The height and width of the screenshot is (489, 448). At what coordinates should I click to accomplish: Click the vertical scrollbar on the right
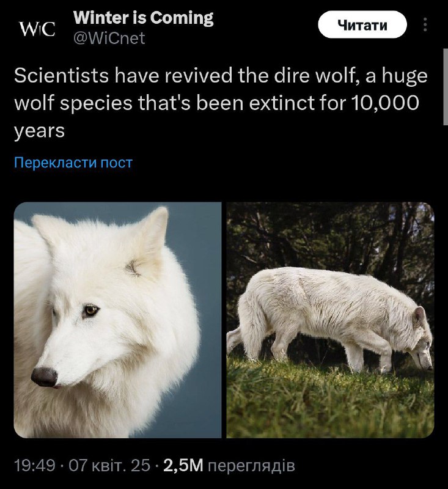click(446, 87)
